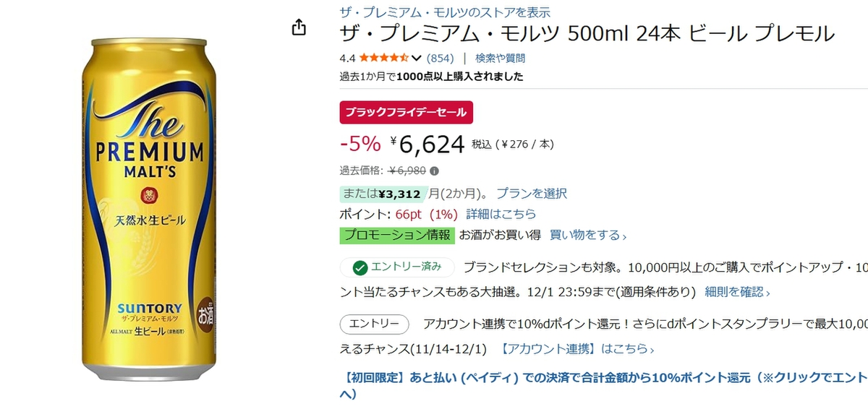Image resolution: width=868 pixels, height=409 pixels.
Task: Expand the rating breakdown chevron next to stars
Action: pyautogui.click(x=416, y=58)
